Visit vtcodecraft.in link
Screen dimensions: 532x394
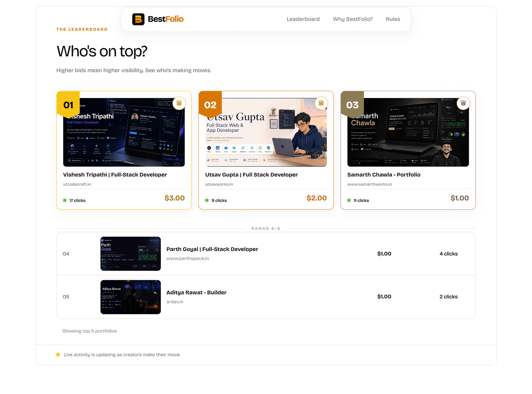coord(77,184)
